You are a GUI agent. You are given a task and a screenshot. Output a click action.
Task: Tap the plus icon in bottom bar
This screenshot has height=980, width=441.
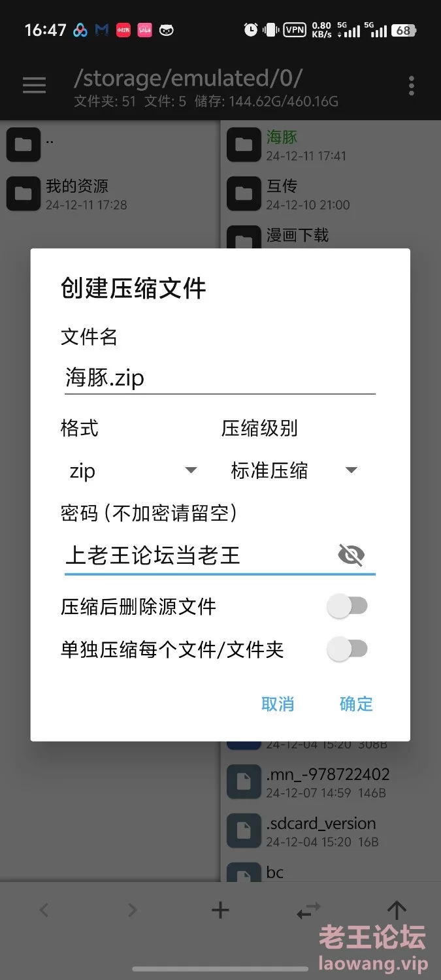(220, 909)
